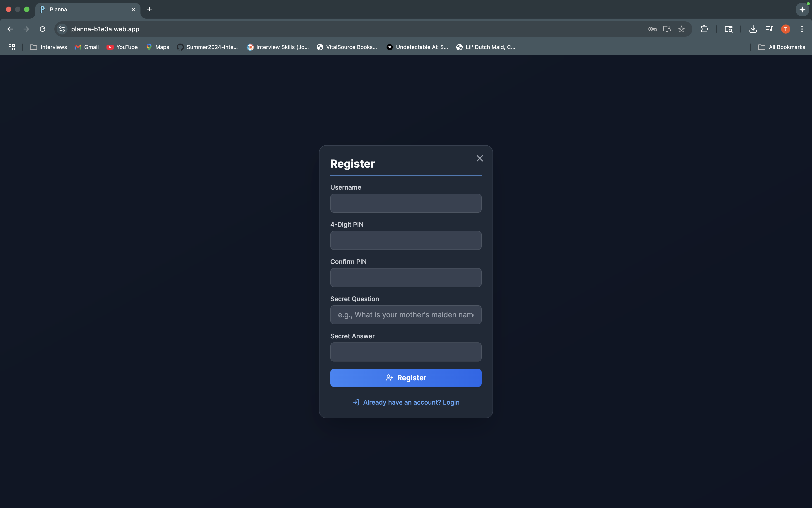Bookmark this page with the star icon
Screen dimensions: 812x508
(x=681, y=29)
